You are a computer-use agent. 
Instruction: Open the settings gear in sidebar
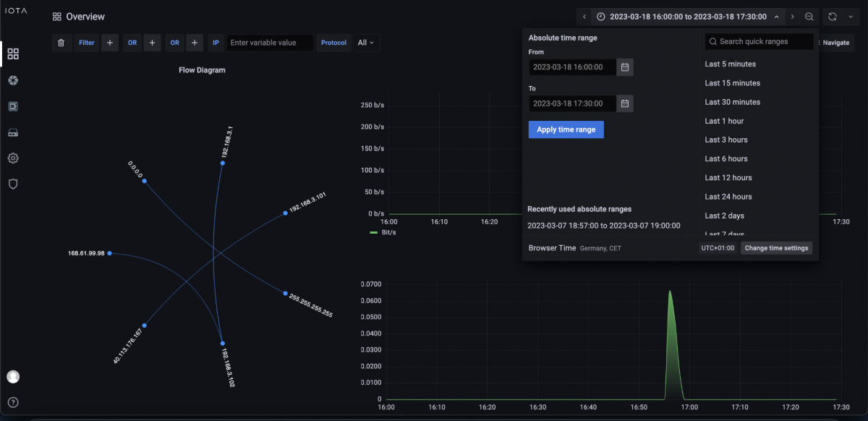(13, 158)
